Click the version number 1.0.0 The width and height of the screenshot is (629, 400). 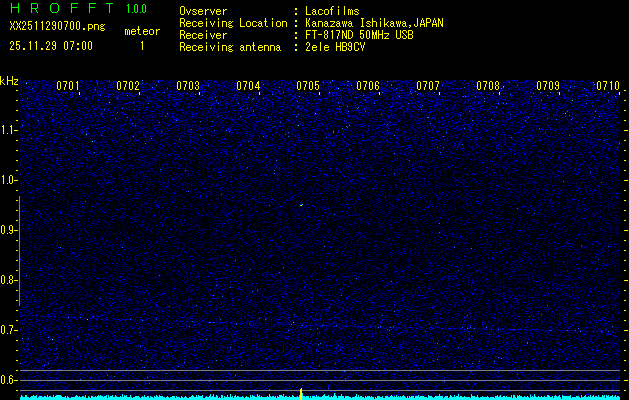pos(136,9)
